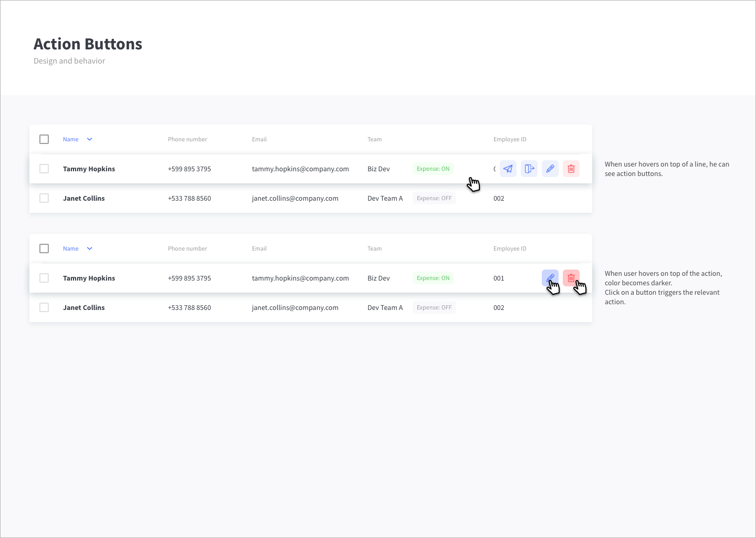The width and height of the screenshot is (756, 538).
Task: Click Phone number column header in lower table
Action: [187, 249]
